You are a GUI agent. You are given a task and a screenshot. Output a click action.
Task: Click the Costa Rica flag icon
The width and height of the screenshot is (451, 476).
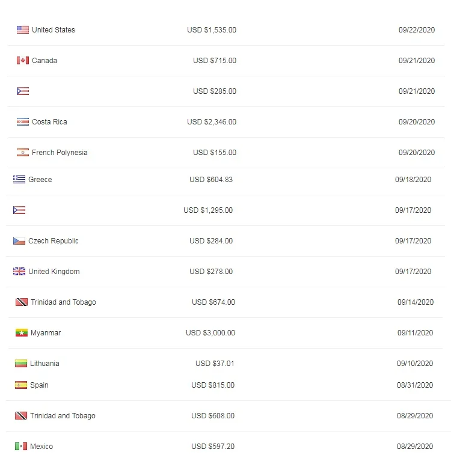(23, 122)
